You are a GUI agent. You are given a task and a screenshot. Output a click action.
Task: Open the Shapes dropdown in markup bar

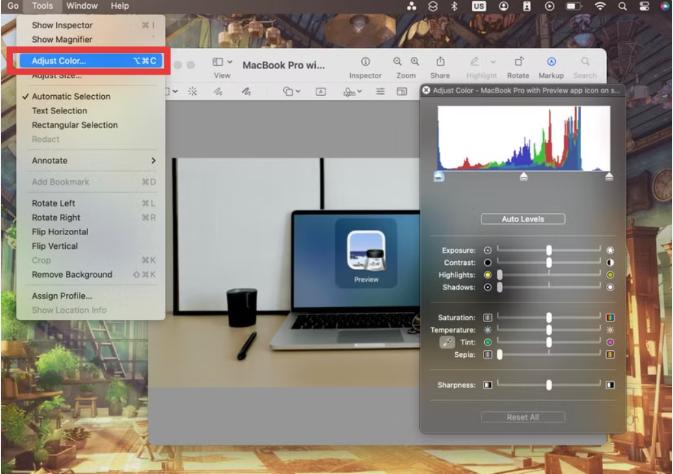coord(290,91)
